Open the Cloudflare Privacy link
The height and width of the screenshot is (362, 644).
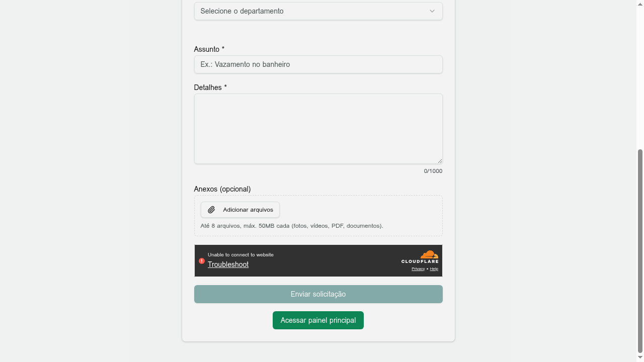tap(418, 269)
